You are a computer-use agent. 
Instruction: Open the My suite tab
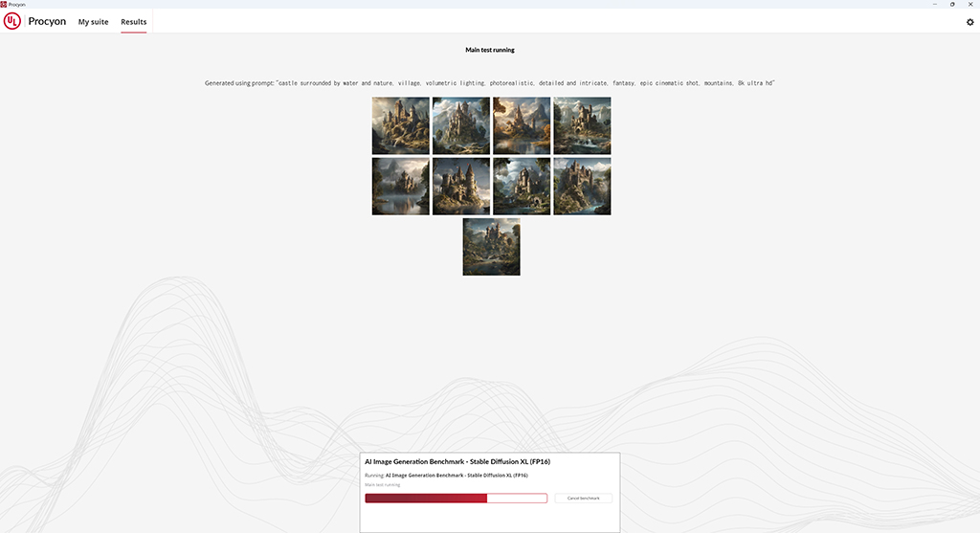93,22
